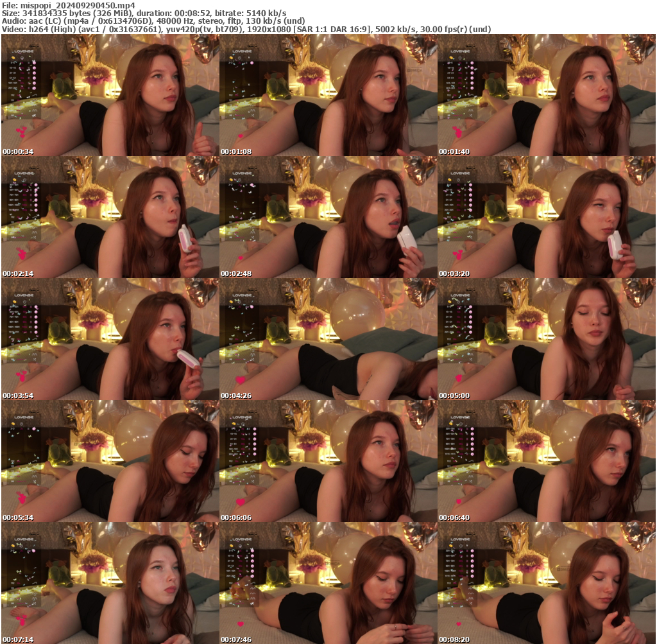657x644 pixels.
Task: Open the frame at 00:07:14
Action: coord(110,583)
